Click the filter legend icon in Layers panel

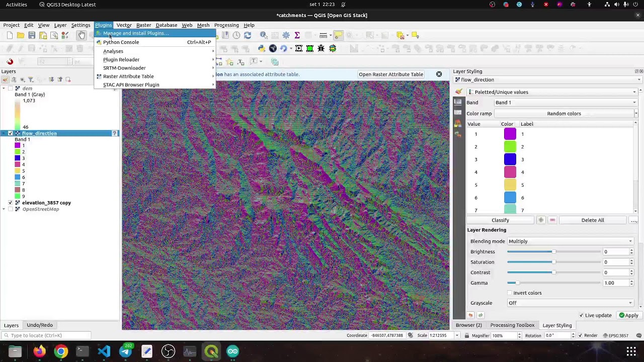point(31,79)
